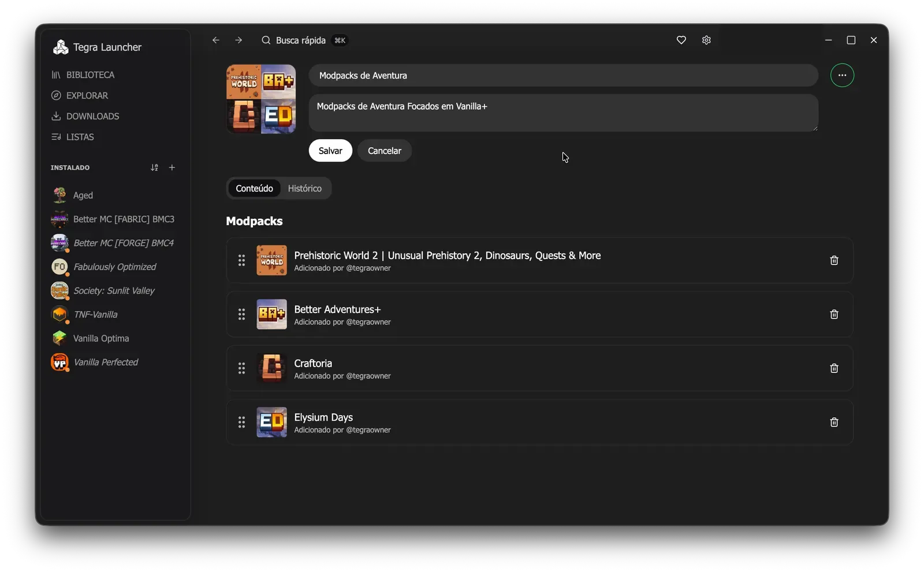Delete Elysium Days with trash icon
Viewport: 924px width, 572px height.
point(834,423)
